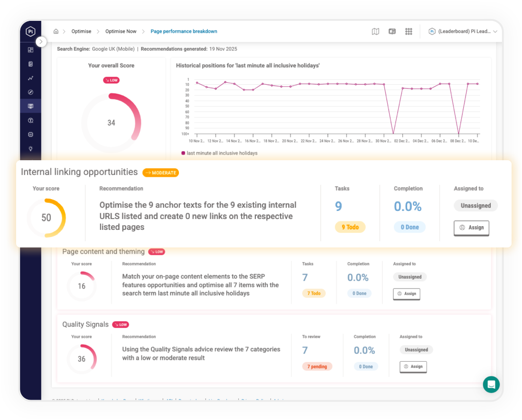The height and width of the screenshot is (420, 522).
Task: Switch to the Page performance breakdown breadcrumb
Action: tap(184, 31)
